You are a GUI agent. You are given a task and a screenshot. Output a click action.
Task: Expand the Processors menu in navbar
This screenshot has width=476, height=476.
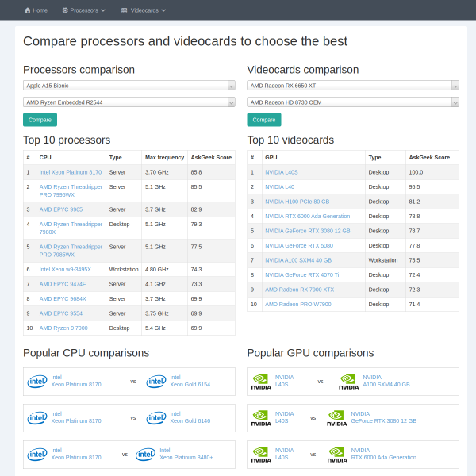coord(84,10)
